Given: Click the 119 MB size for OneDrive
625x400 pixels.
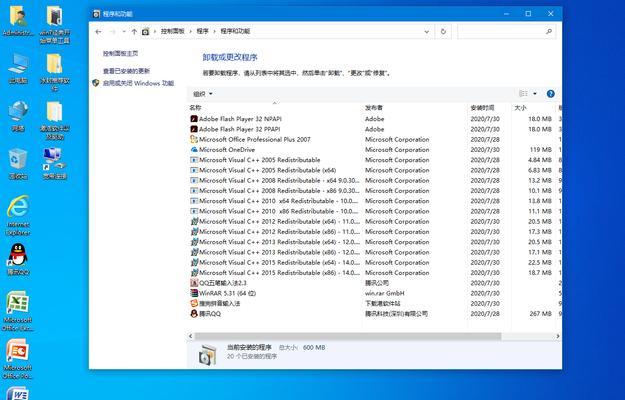Looking at the screenshot, I should 540,149.
